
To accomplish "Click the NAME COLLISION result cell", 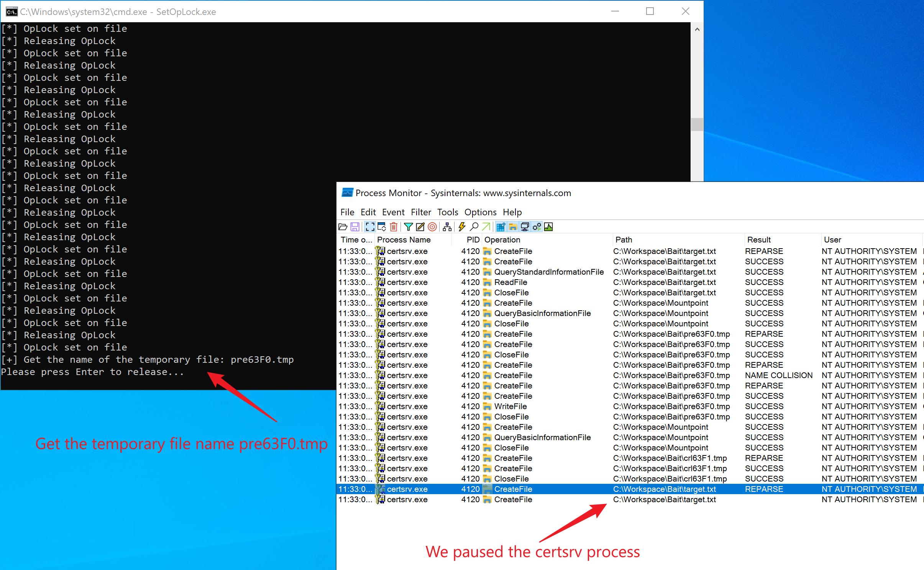I will click(778, 375).
